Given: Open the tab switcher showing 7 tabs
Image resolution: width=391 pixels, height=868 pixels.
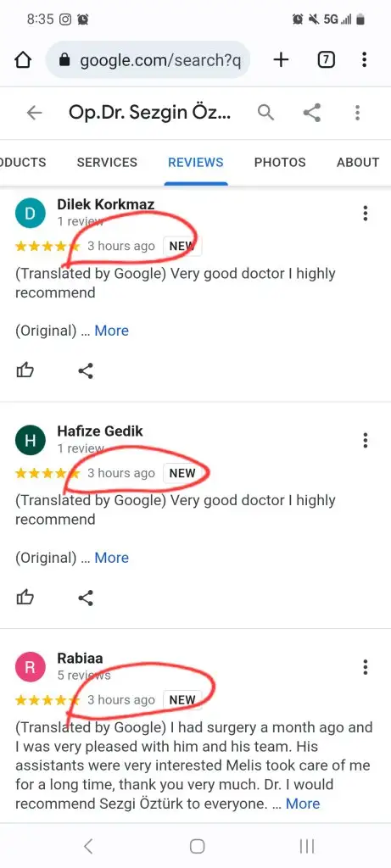Looking at the screenshot, I should [x=327, y=59].
